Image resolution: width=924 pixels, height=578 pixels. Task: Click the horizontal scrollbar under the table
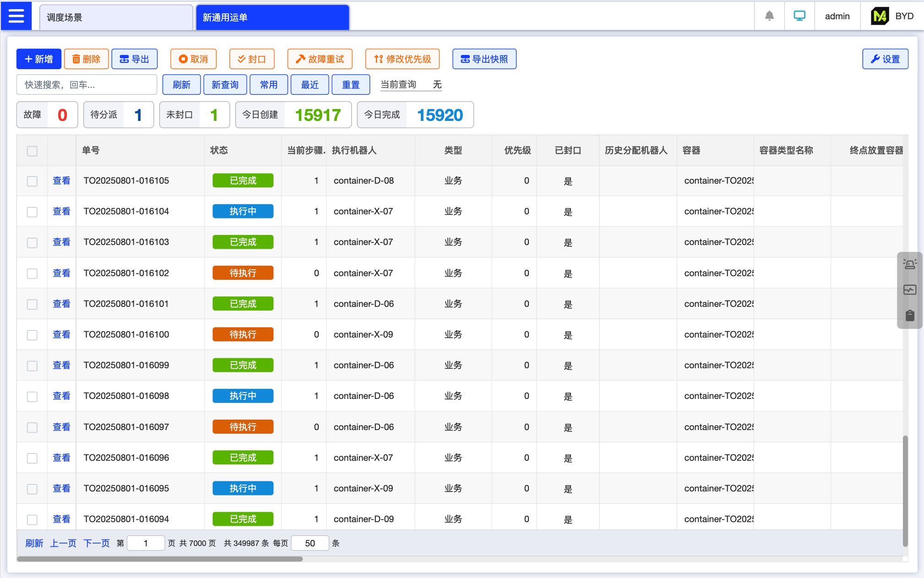[x=159, y=559]
